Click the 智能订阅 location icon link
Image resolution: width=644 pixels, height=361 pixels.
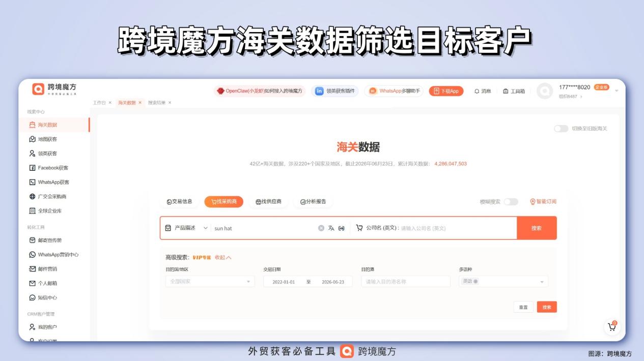coord(543,201)
